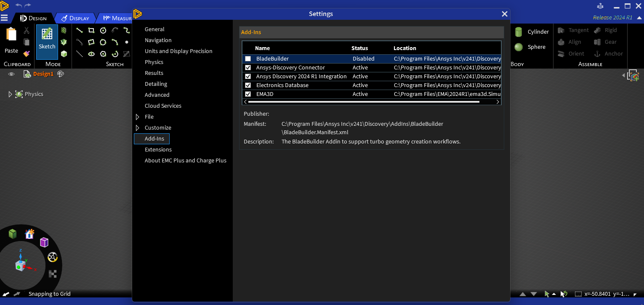Expand the Physics tree node

[x=11, y=94]
